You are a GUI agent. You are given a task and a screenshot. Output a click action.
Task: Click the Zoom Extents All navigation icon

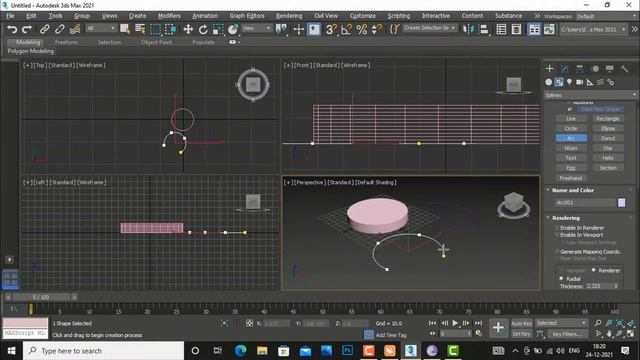point(630,323)
